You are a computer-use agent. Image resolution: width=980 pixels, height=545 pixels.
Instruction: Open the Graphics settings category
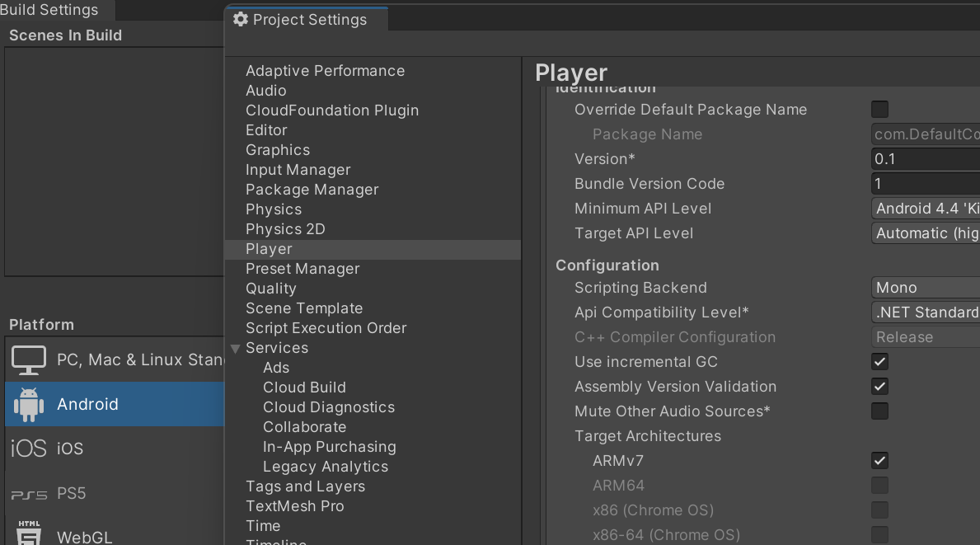click(278, 150)
